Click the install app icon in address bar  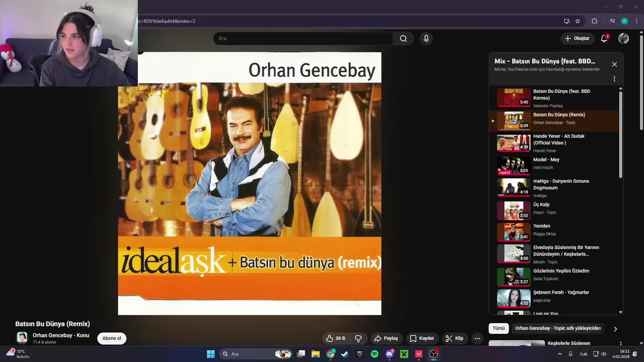coord(567,21)
